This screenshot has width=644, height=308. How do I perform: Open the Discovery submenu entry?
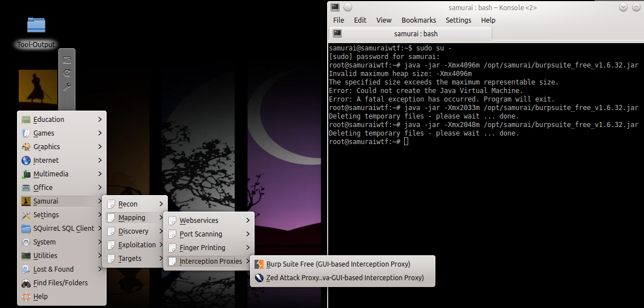point(135,231)
